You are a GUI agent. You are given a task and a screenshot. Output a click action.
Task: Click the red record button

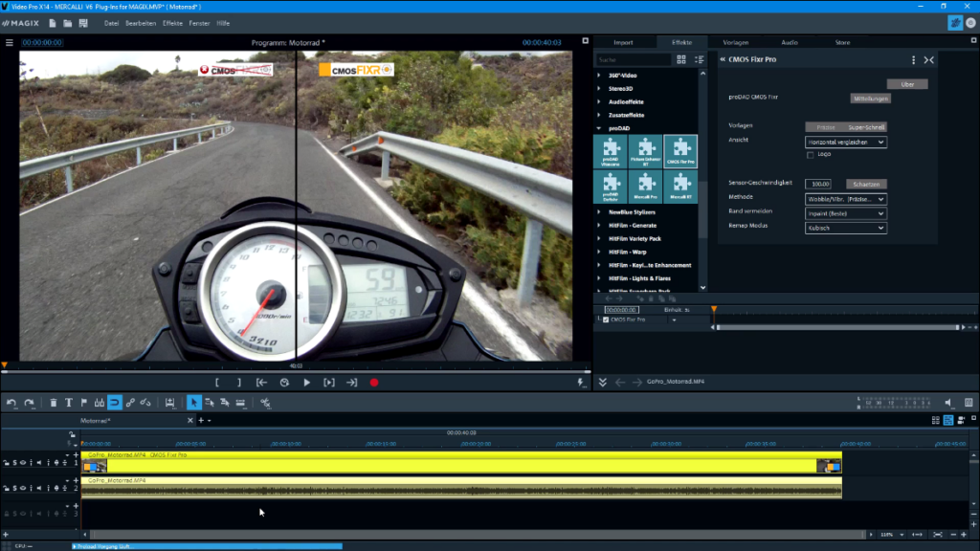click(374, 383)
